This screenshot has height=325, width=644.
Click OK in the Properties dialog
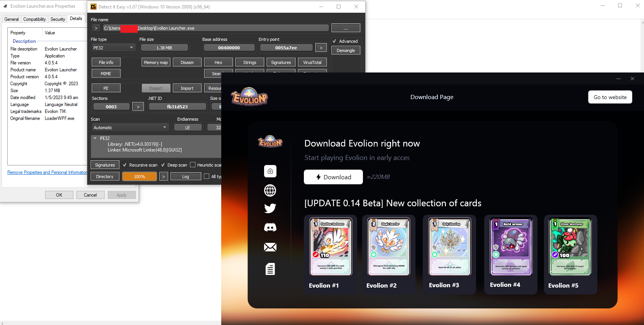pos(59,195)
